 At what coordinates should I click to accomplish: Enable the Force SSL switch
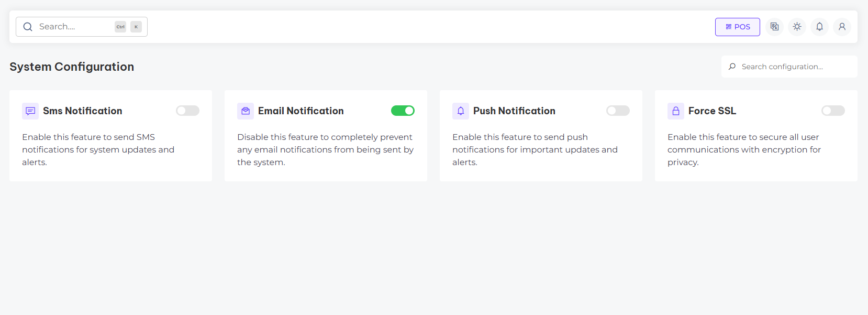pos(833,111)
